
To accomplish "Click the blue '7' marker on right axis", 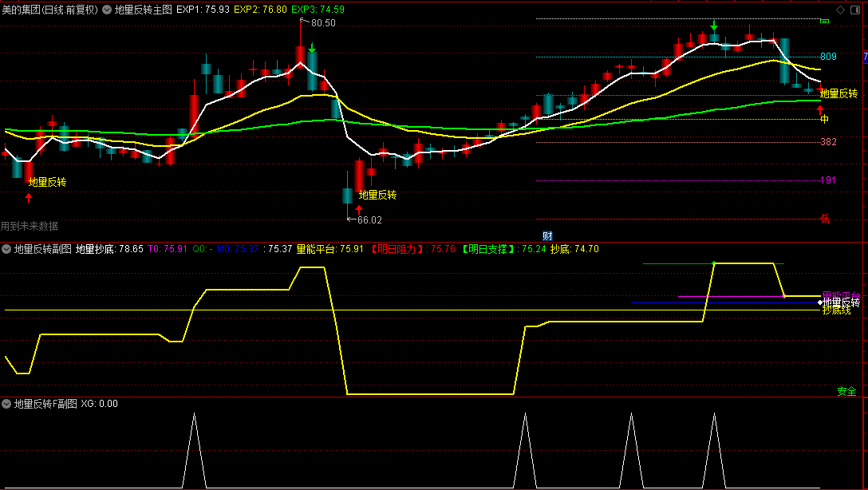I will (x=866, y=57).
